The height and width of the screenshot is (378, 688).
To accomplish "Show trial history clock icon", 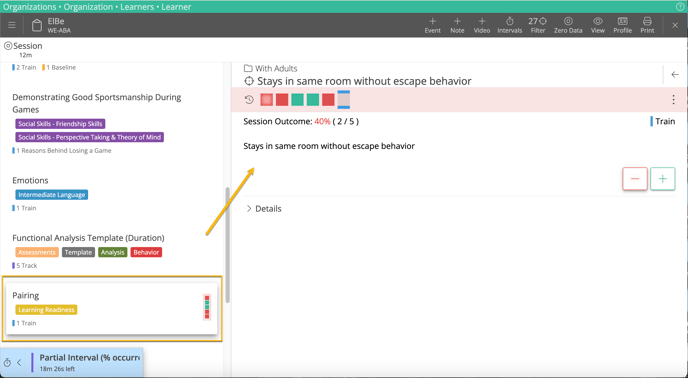I will 249,100.
